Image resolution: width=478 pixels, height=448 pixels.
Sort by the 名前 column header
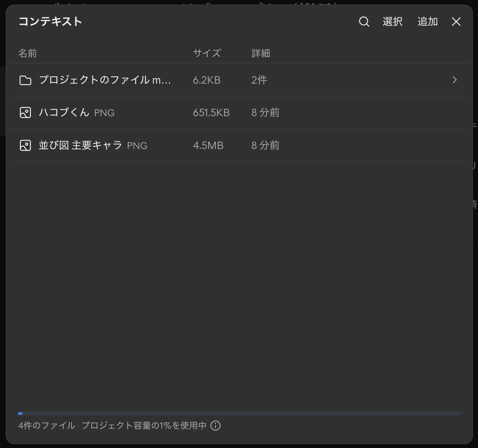pos(28,53)
